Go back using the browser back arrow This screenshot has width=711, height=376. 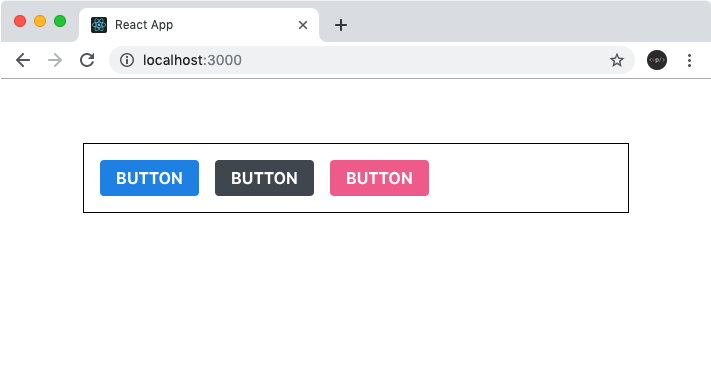click(23, 60)
